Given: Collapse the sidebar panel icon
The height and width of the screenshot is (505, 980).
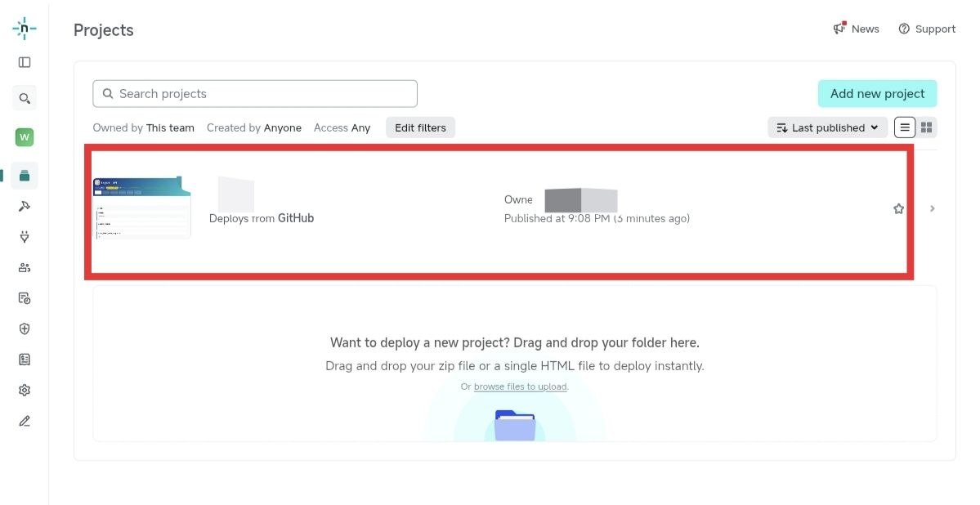Looking at the screenshot, I should click(25, 62).
